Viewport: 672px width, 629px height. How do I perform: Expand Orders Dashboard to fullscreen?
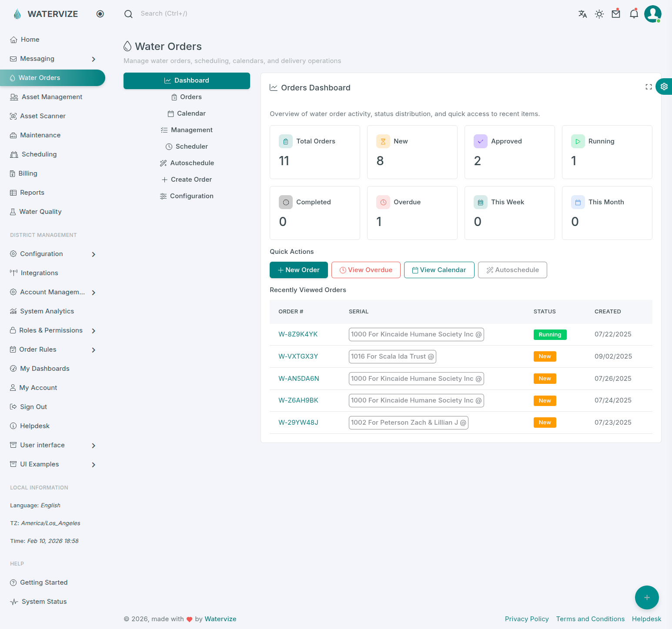click(649, 87)
